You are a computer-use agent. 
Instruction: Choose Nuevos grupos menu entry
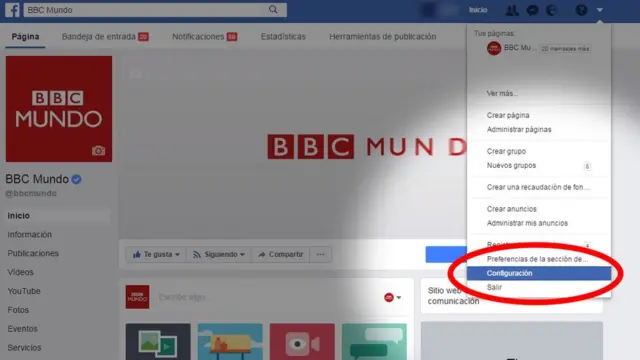pos(511,165)
